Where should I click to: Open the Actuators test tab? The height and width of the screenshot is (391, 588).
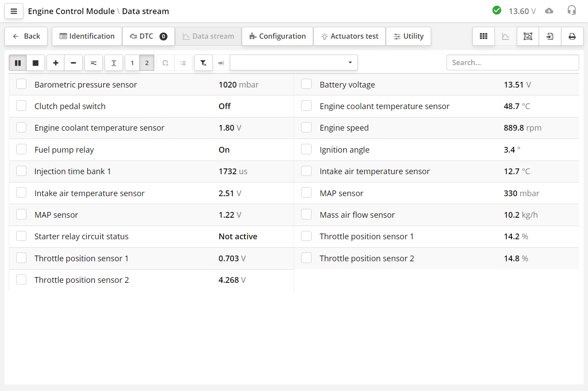(x=349, y=36)
